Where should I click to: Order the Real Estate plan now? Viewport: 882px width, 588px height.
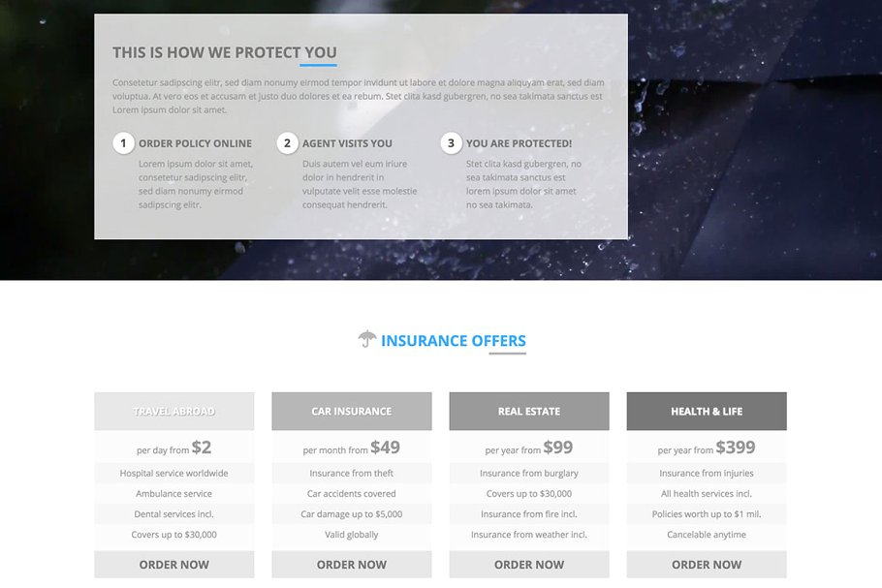click(528, 565)
